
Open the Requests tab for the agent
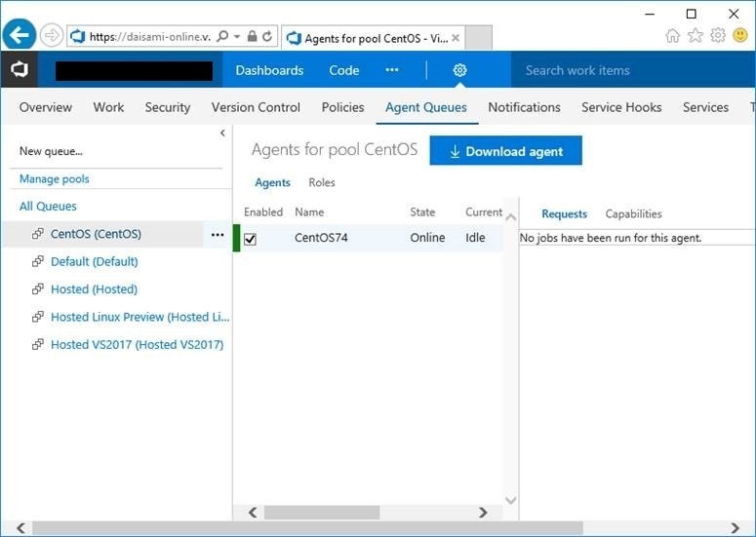click(x=564, y=213)
